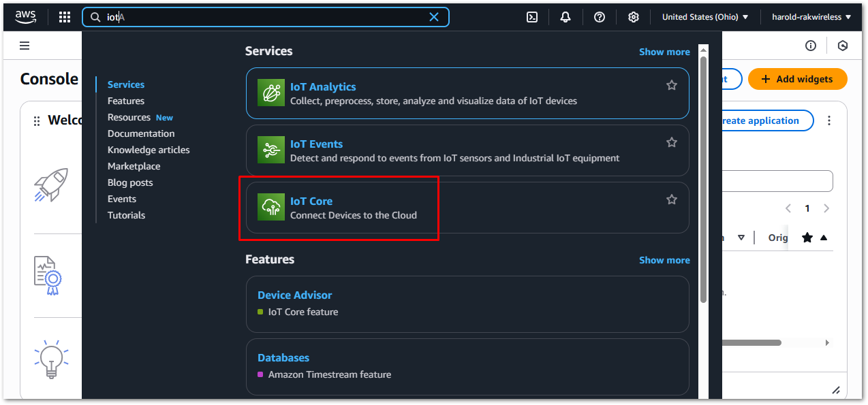Image resolution: width=868 pixels, height=405 pixels.
Task: Switch to the Marketplace results category
Action: tap(134, 165)
